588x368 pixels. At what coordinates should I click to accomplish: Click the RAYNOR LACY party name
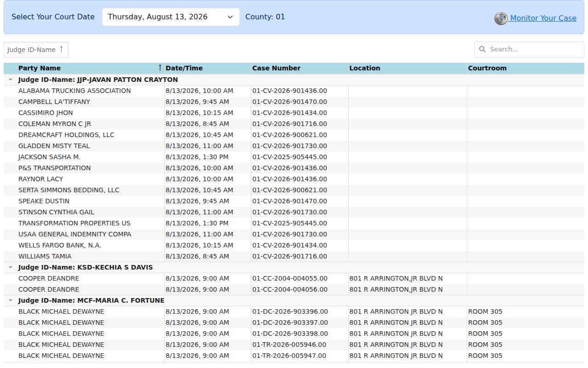41,179
